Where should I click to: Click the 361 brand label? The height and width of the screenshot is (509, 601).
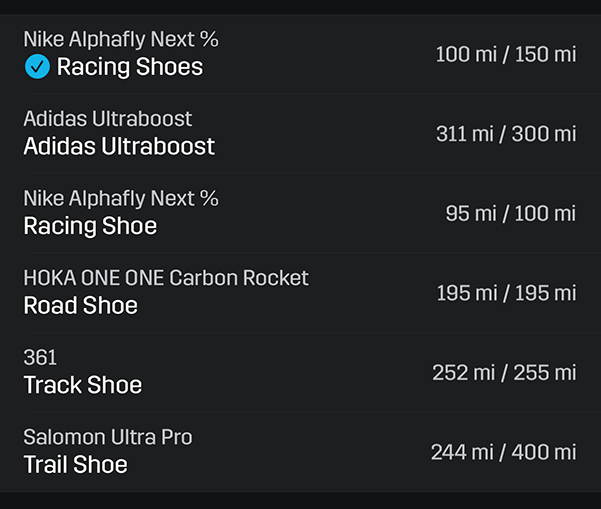point(40,357)
